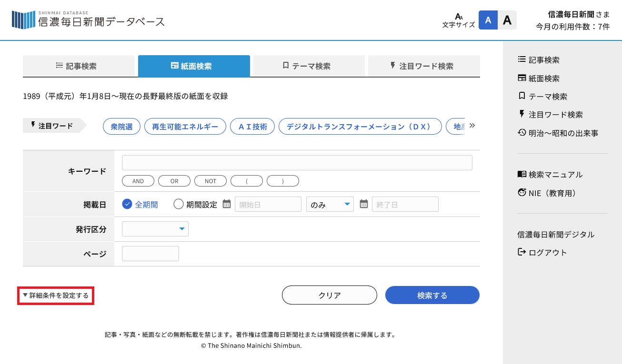Open NIE（教育用） in the sidebar

547,193
